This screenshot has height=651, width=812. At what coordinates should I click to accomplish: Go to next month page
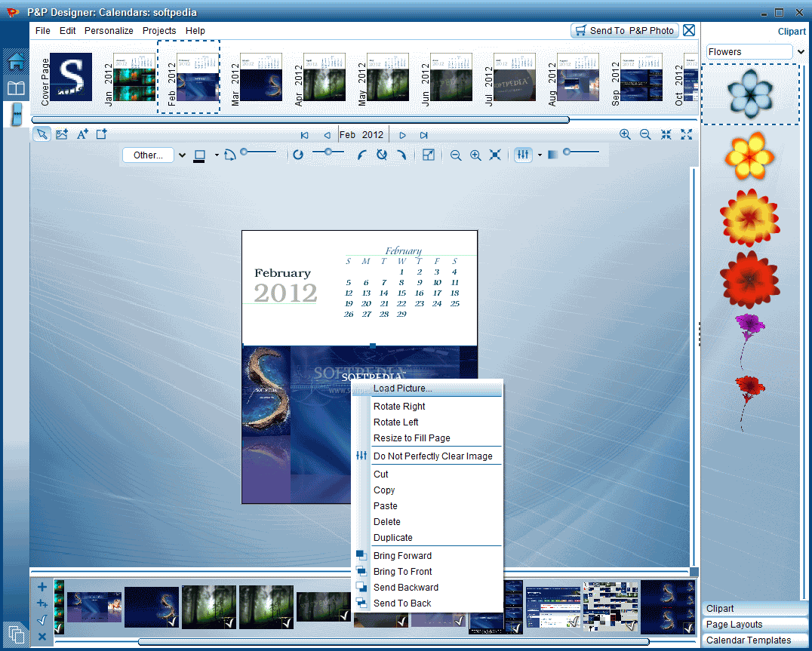coord(402,135)
